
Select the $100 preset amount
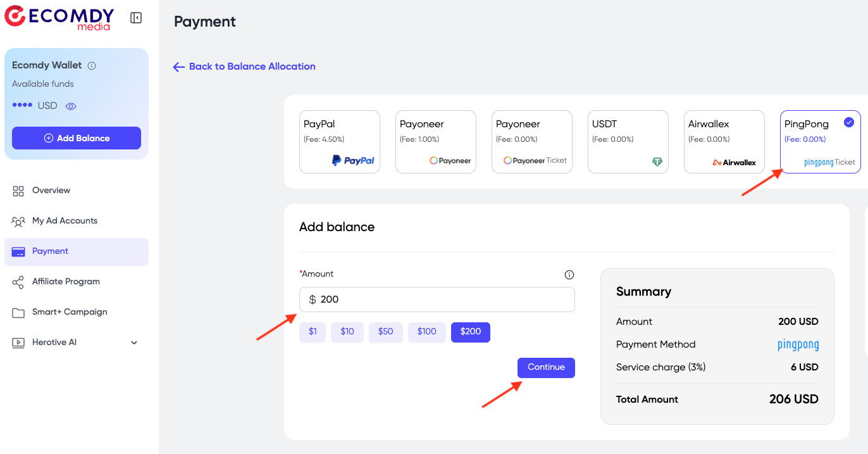(x=427, y=332)
